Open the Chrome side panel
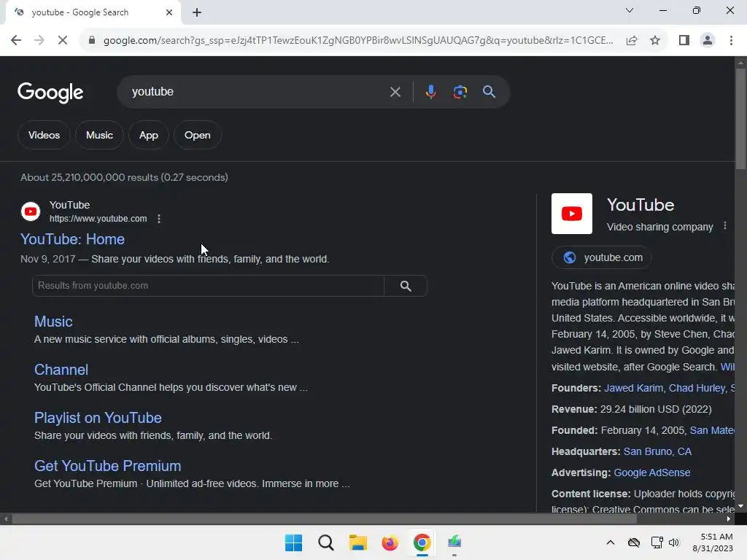Screen dimensions: 747x560 click(684, 41)
